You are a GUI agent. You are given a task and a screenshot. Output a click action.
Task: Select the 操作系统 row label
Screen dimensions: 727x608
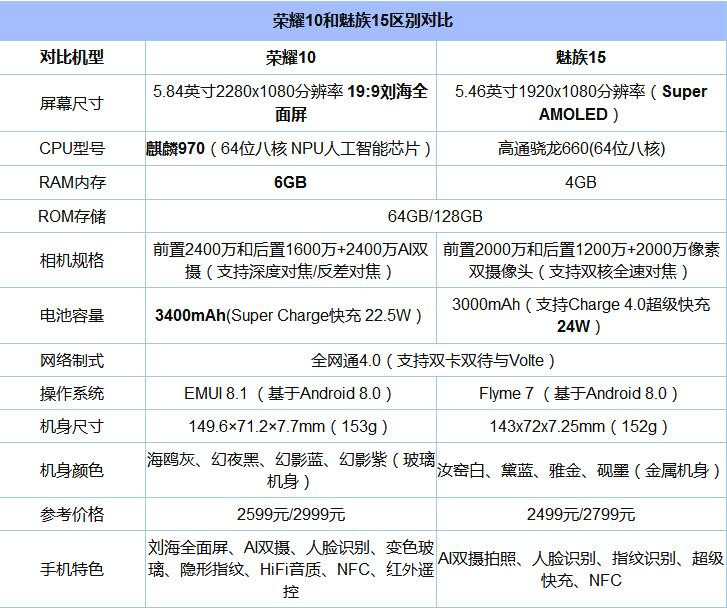[72, 393]
